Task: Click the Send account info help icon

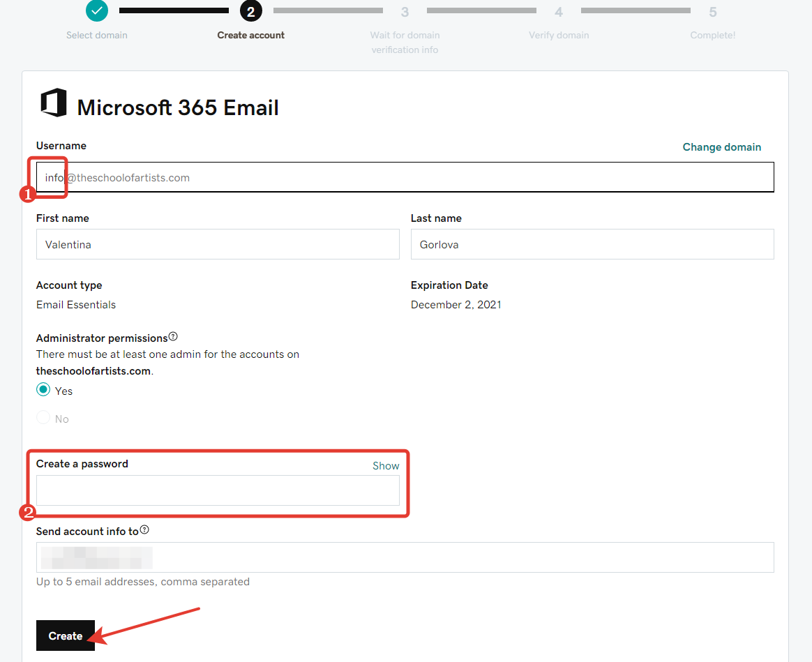Action: (144, 530)
